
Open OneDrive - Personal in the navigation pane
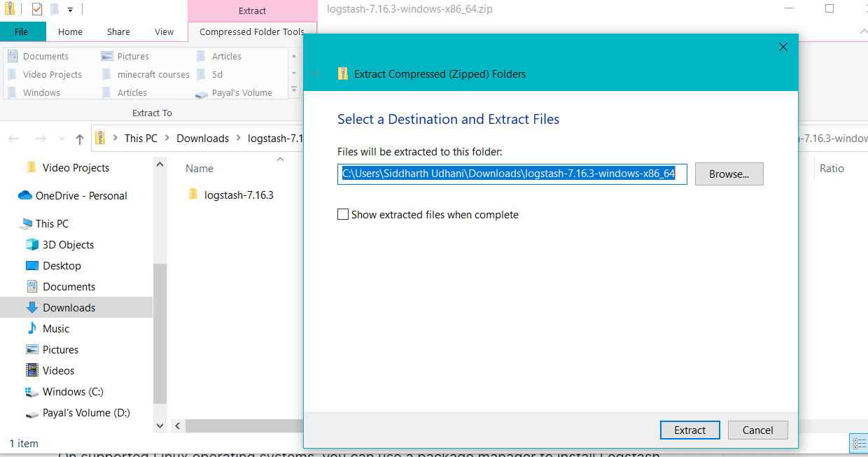point(81,195)
